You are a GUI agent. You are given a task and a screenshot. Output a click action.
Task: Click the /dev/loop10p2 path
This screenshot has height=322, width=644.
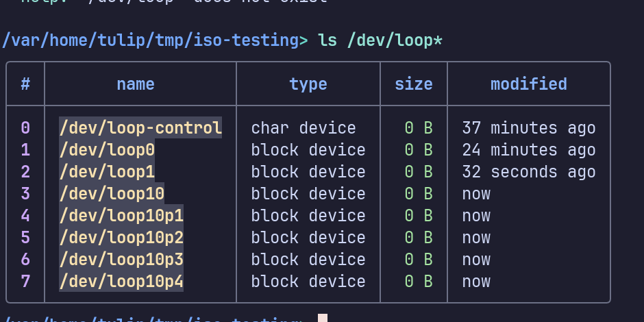tap(121, 238)
